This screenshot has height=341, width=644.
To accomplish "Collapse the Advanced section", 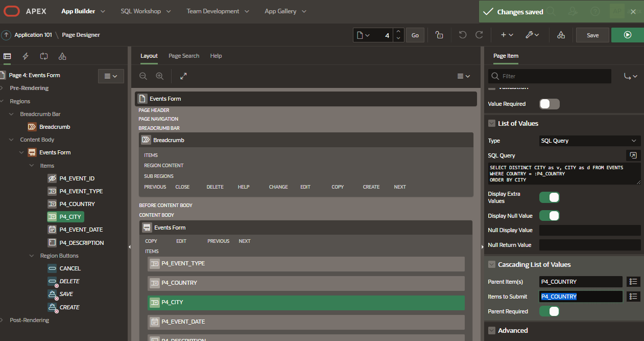I will point(492,330).
